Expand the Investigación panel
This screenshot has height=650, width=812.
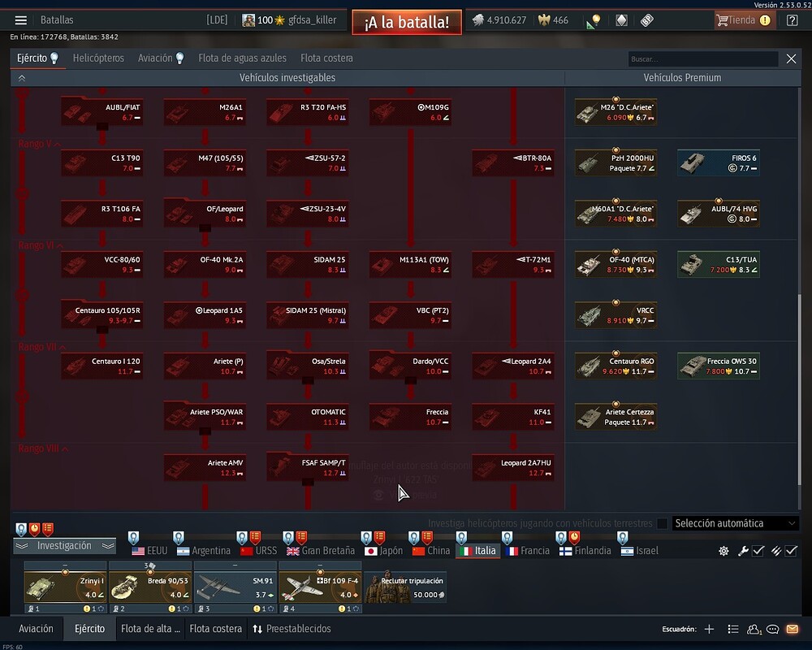point(64,546)
